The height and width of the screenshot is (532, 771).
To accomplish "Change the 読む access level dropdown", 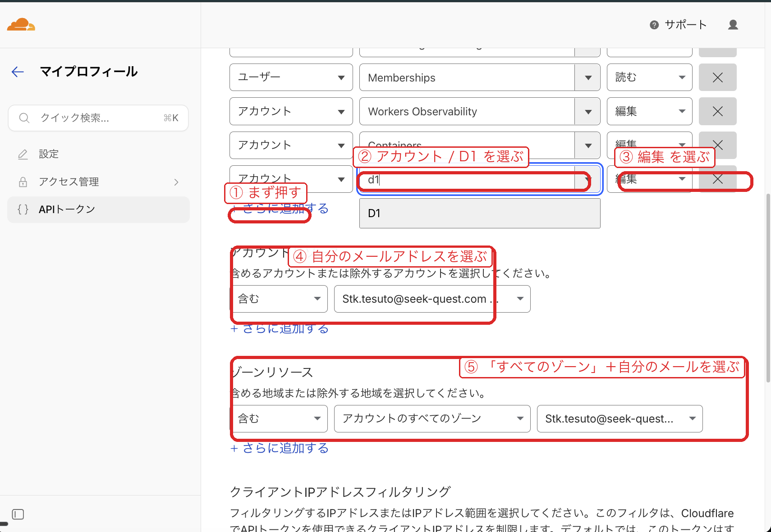I will [649, 77].
